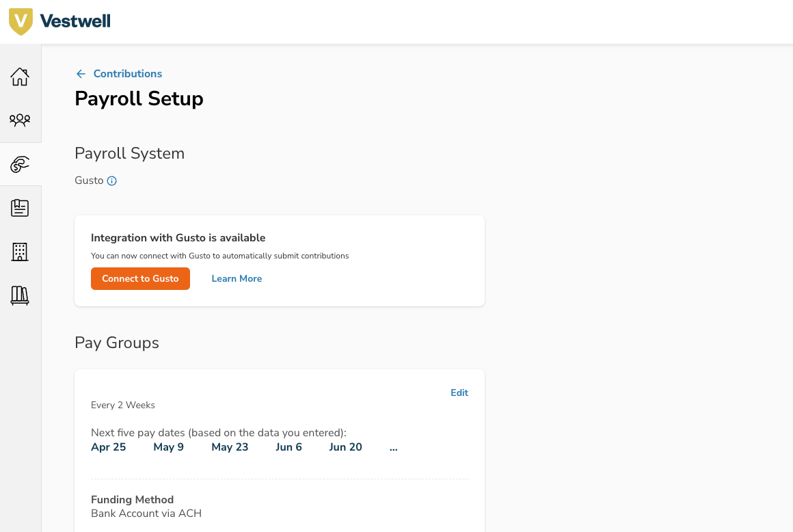Viewport: 793px width, 532px height.
Task: Click the May 9 pay date
Action: point(168,447)
